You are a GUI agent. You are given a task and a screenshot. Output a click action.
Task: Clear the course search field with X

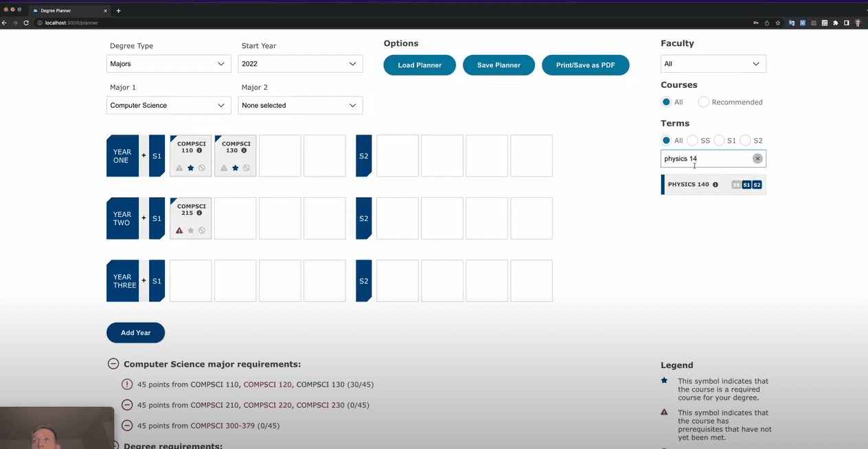[757, 159]
